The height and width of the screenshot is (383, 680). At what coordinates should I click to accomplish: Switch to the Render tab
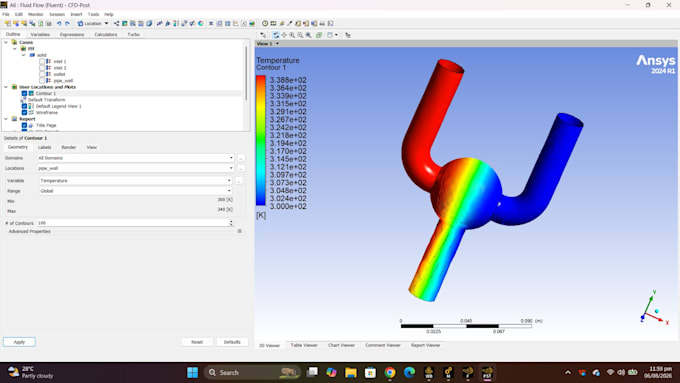pos(69,147)
